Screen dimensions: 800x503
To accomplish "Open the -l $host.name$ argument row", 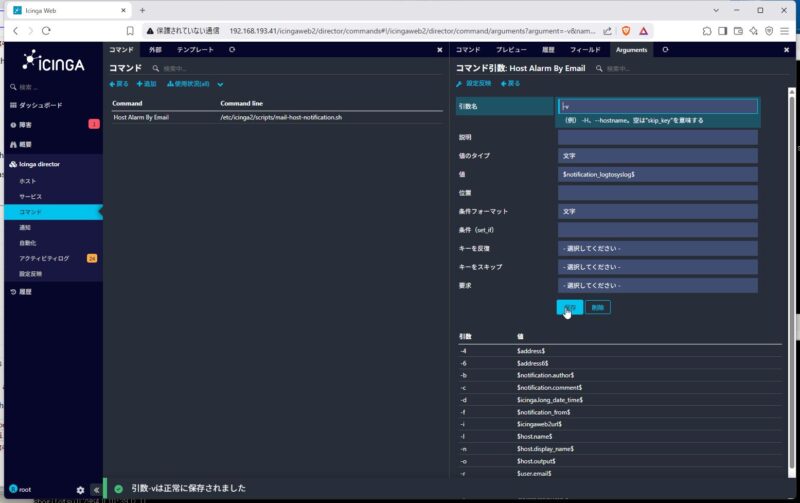I will (619, 437).
